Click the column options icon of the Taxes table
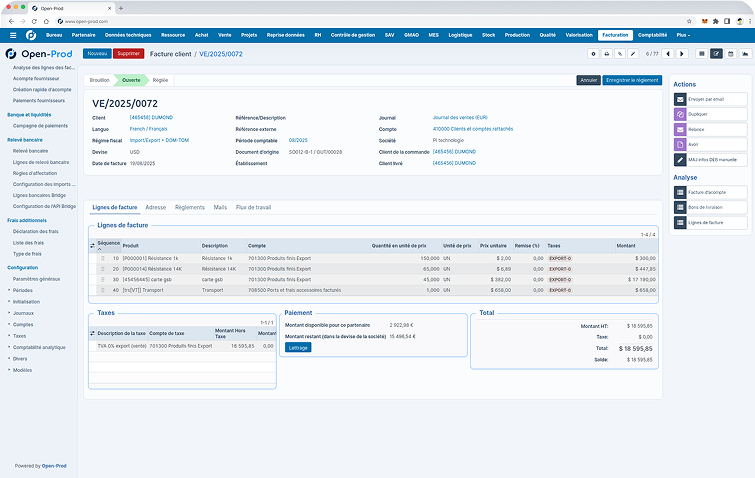Screen dimensions: 755x478 (x=92, y=333)
